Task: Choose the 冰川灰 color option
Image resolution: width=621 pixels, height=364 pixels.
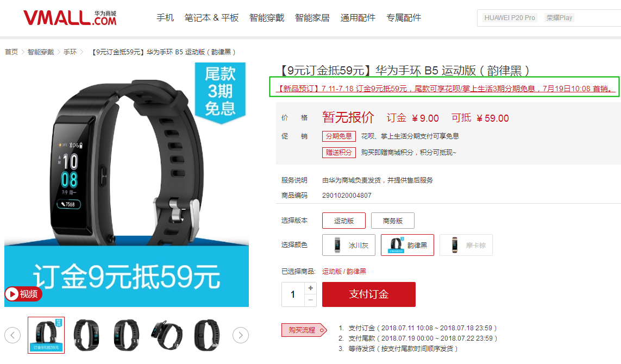Action: coord(349,245)
